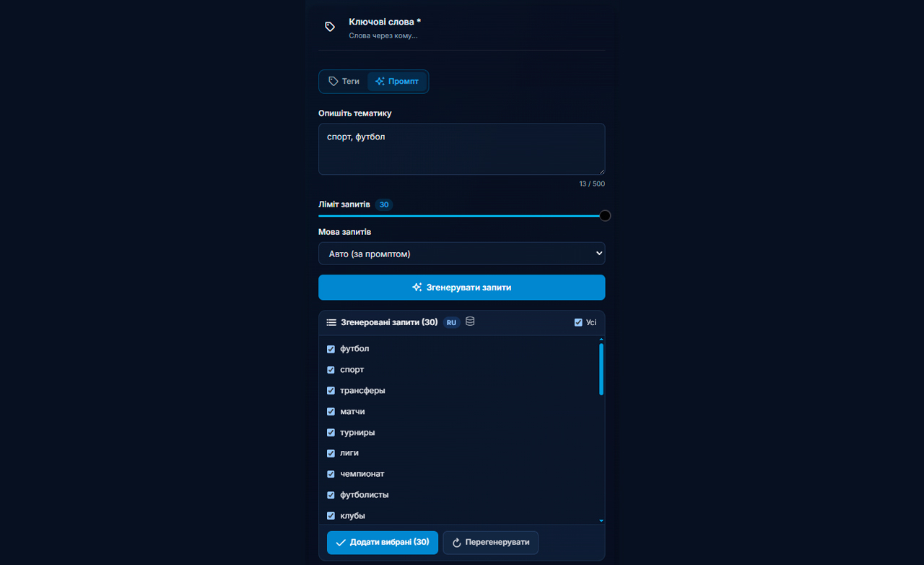This screenshot has width=924, height=565.
Task: Uncheck the трансферы checkbox
Action: pos(331,391)
